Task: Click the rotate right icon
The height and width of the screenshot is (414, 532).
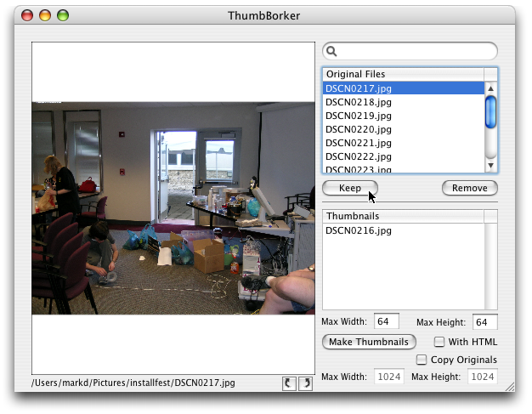Action: (x=305, y=383)
